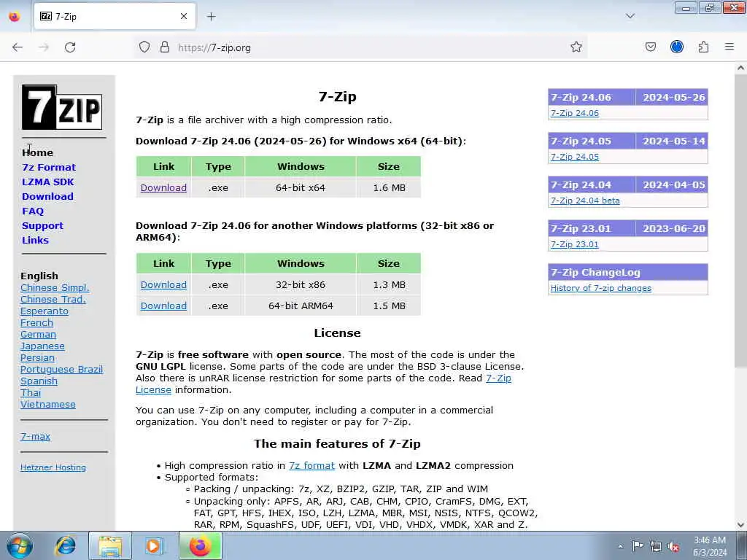Screen dimensions: 747x560
Task: Open the network tray icon
Action: click(656, 546)
